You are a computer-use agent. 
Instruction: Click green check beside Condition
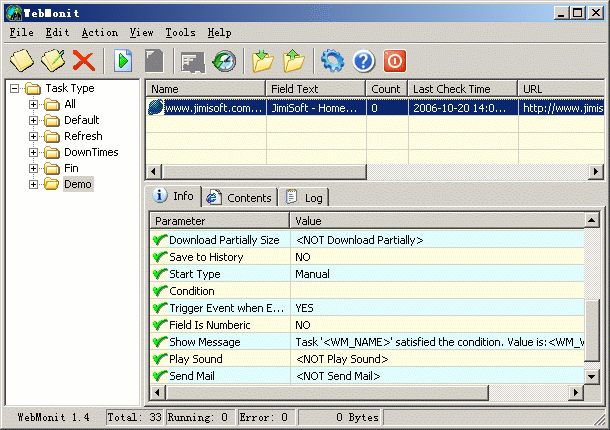(160, 291)
